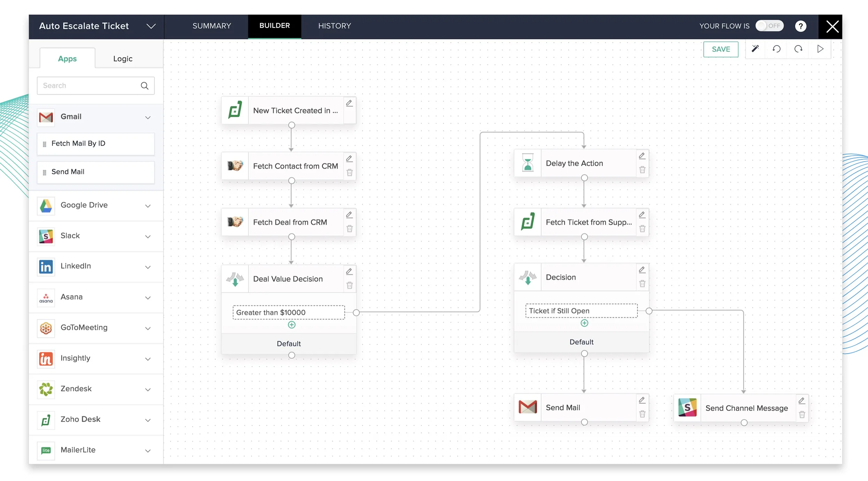Expand the Slack app section
Screen dimensions: 868x481
(x=148, y=236)
